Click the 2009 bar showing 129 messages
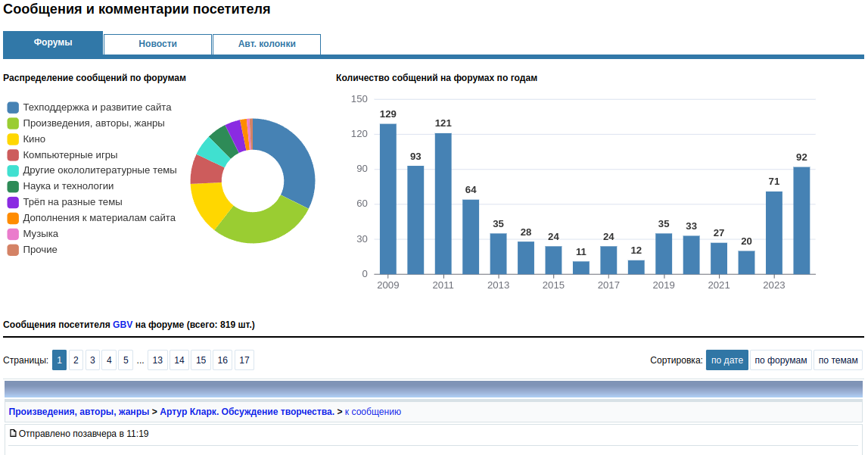868x455 pixels. point(388,198)
